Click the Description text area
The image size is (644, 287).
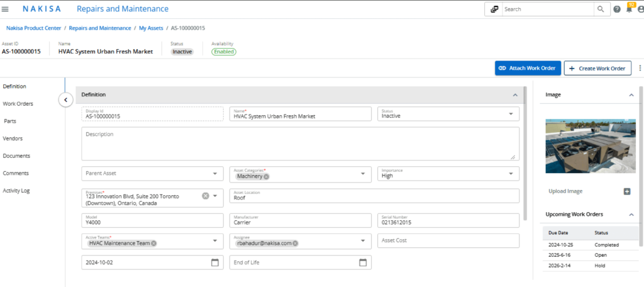(x=300, y=143)
